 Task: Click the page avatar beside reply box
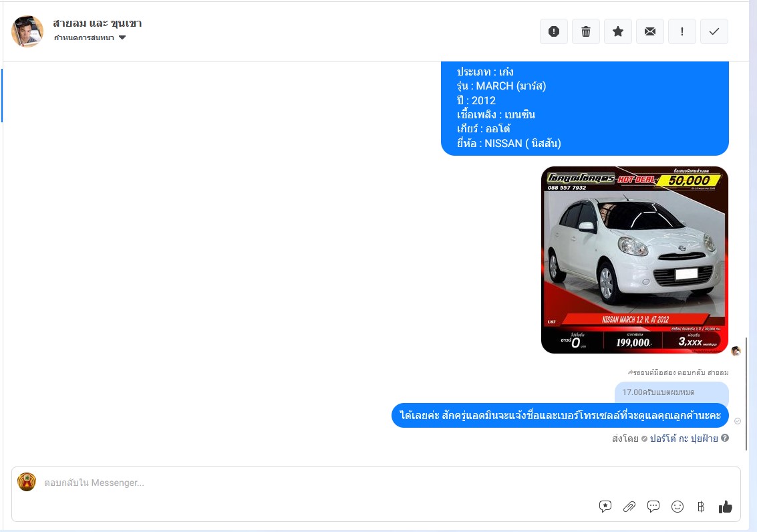[27, 482]
